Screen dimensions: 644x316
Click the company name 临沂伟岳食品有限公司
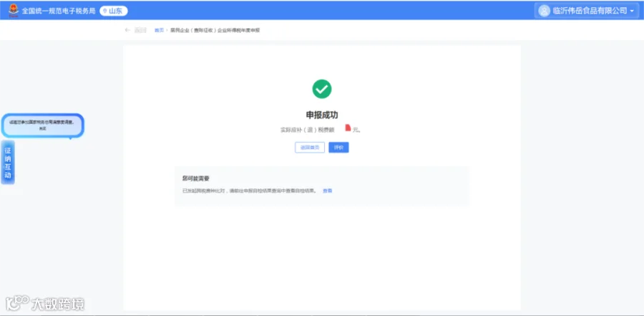tap(590, 11)
